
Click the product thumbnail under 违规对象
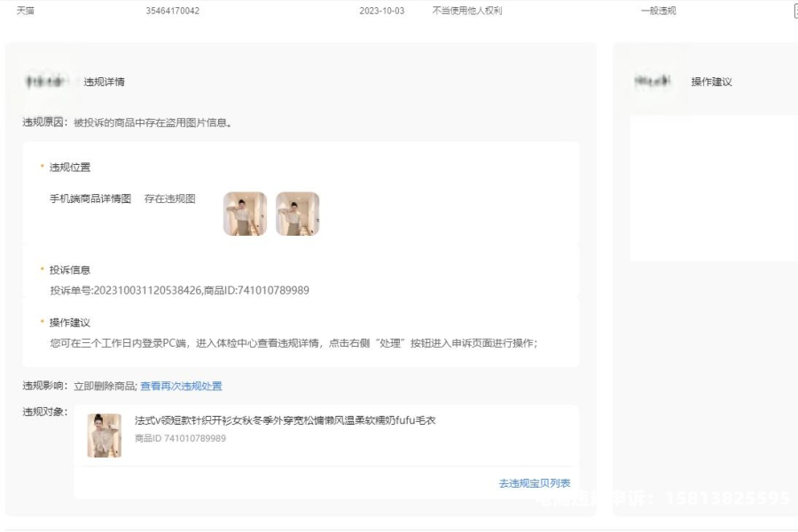pos(104,435)
